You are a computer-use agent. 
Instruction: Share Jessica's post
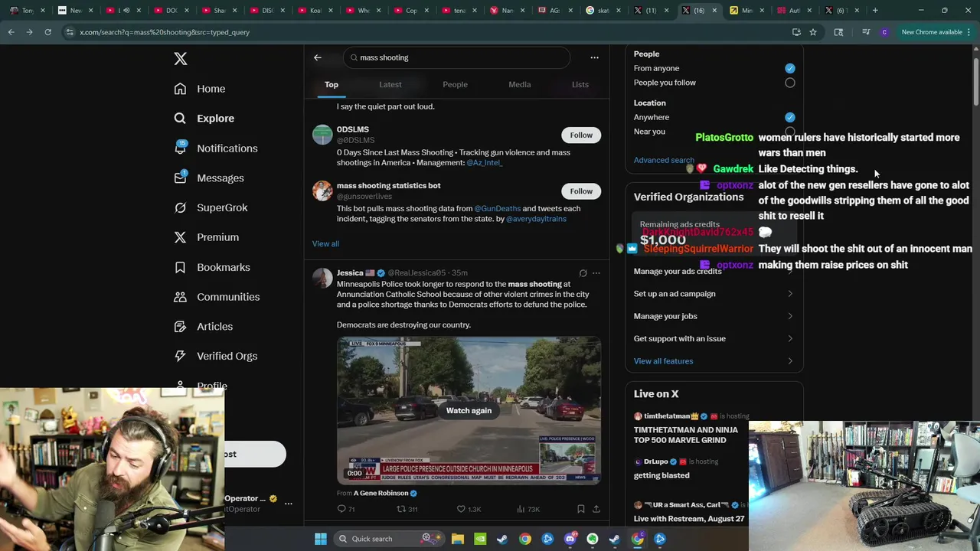pos(596,509)
